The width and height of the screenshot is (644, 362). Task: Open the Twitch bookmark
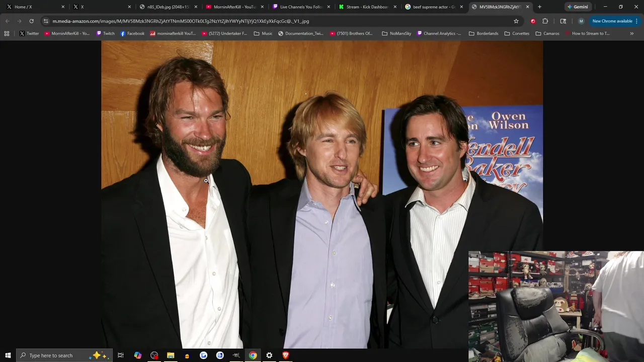(105, 34)
